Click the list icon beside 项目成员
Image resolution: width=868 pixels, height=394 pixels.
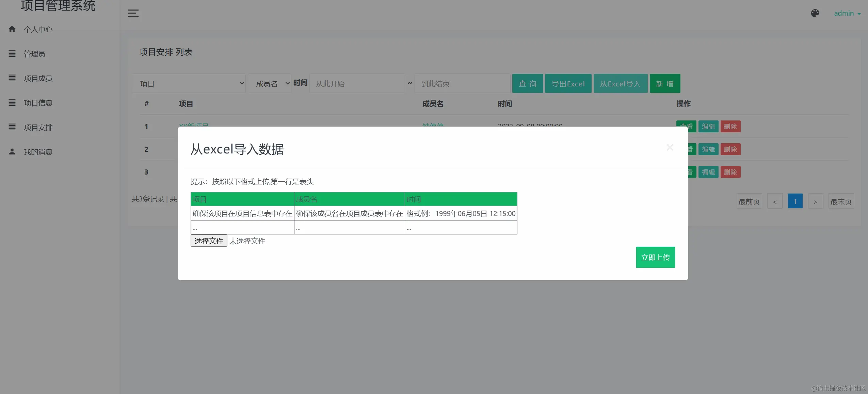12,78
